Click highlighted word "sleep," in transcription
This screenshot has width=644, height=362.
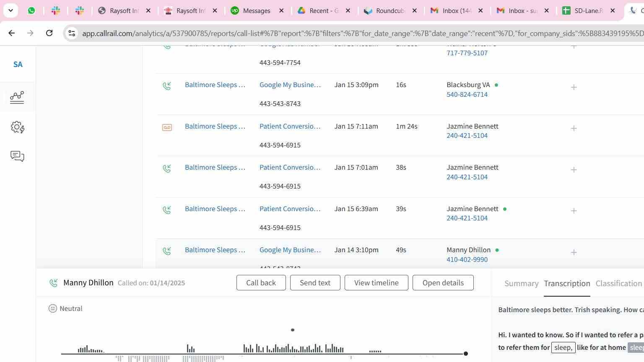[x=563, y=347]
